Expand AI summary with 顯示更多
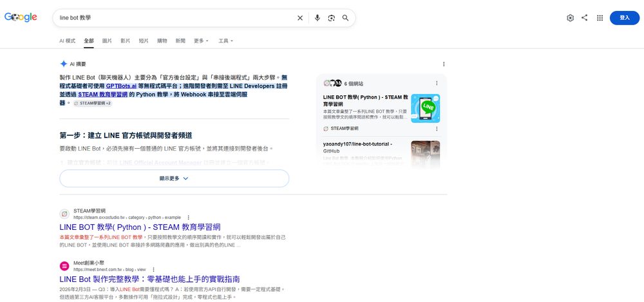644x302 pixels. (174, 178)
